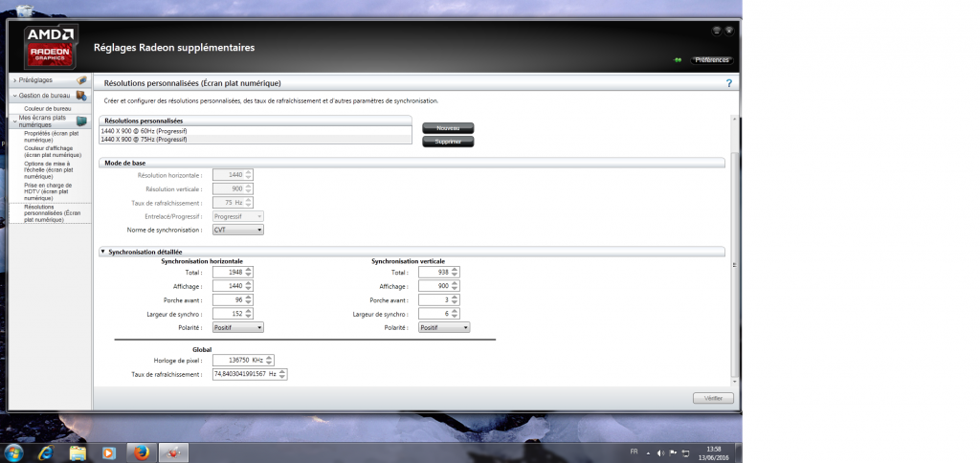The height and width of the screenshot is (463, 980).
Task: Click the Résolutions personnalisées list header
Action: coord(256,120)
